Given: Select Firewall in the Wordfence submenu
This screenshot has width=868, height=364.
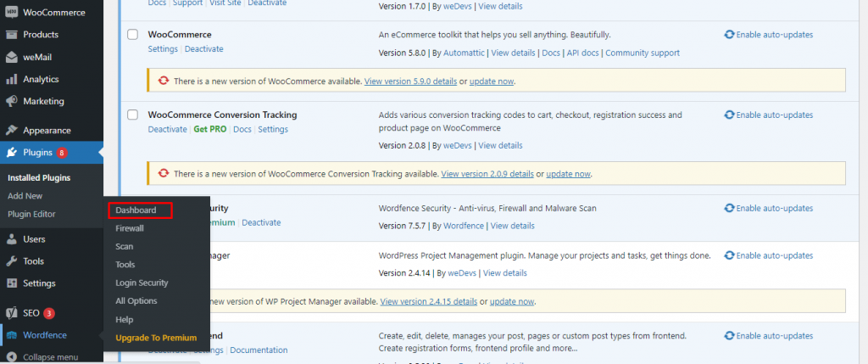Looking at the screenshot, I should pos(130,228).
